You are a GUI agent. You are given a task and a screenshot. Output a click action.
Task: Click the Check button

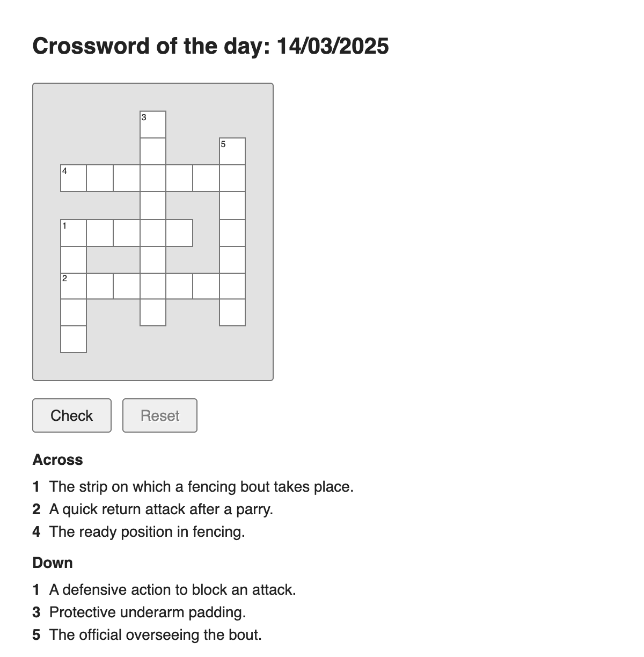(x=72, y=415)
